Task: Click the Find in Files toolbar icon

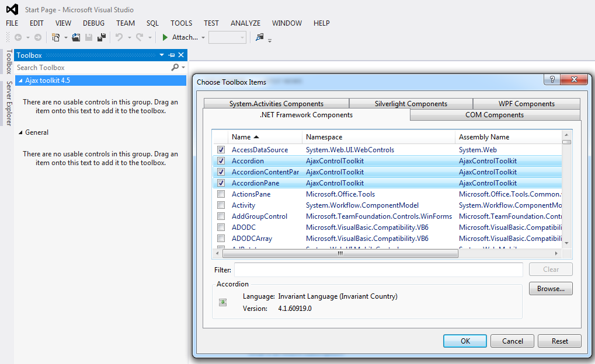Action: click(x=260, y=37)
